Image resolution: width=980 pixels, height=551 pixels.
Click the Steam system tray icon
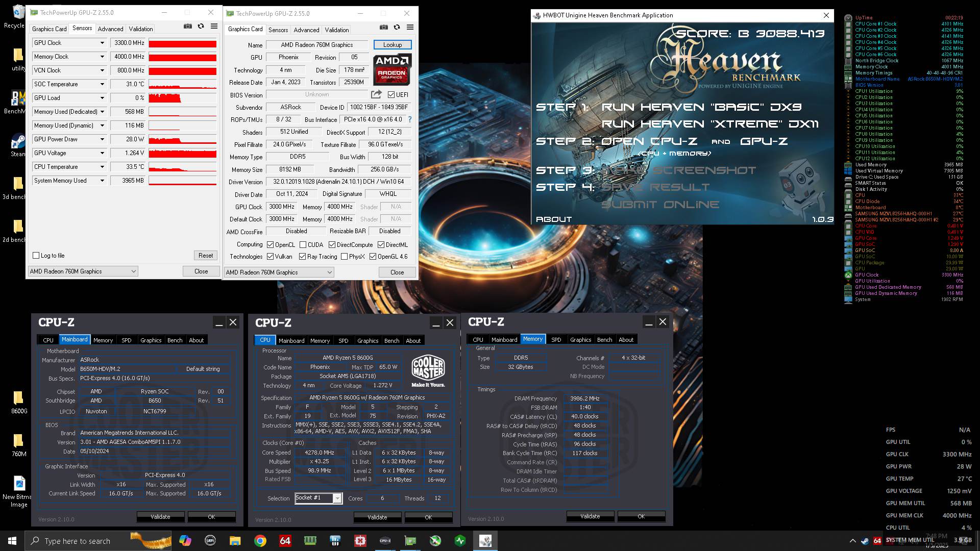(865, 541)
